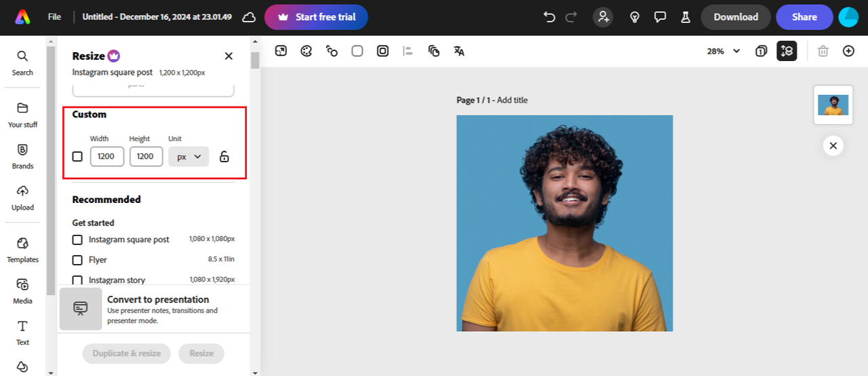Click the Start free trial button
The image size is (868, 376).
click(x=316, y=17)
